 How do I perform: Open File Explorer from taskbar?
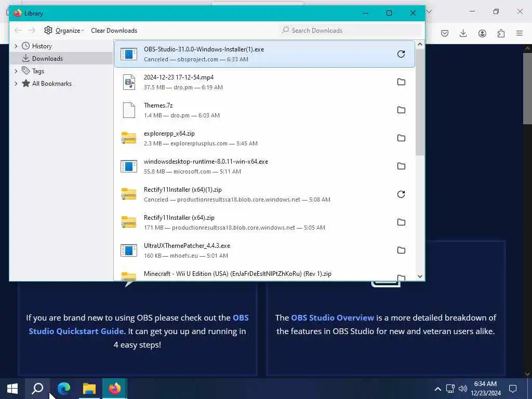pyautogui.click(x=89, y=389)
